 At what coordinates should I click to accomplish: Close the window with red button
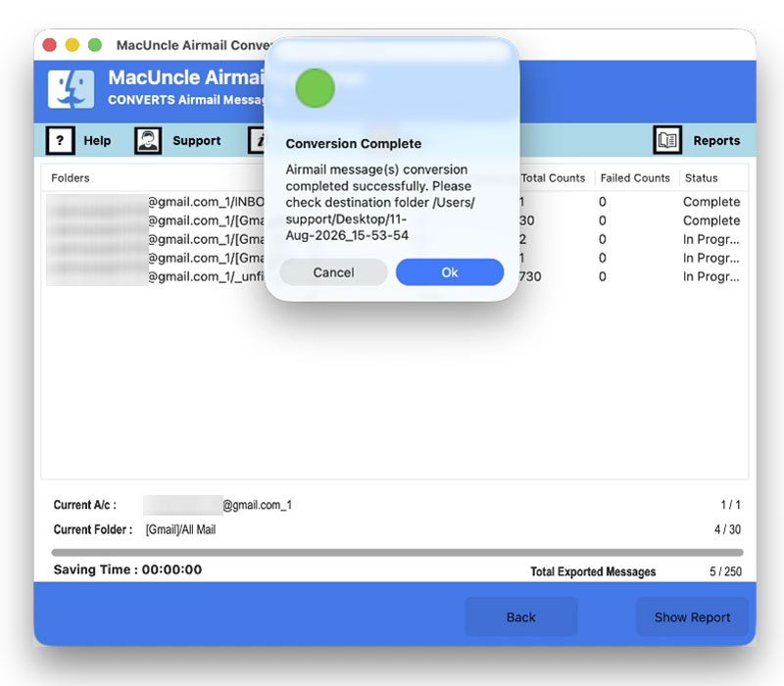tap(50, 45)
